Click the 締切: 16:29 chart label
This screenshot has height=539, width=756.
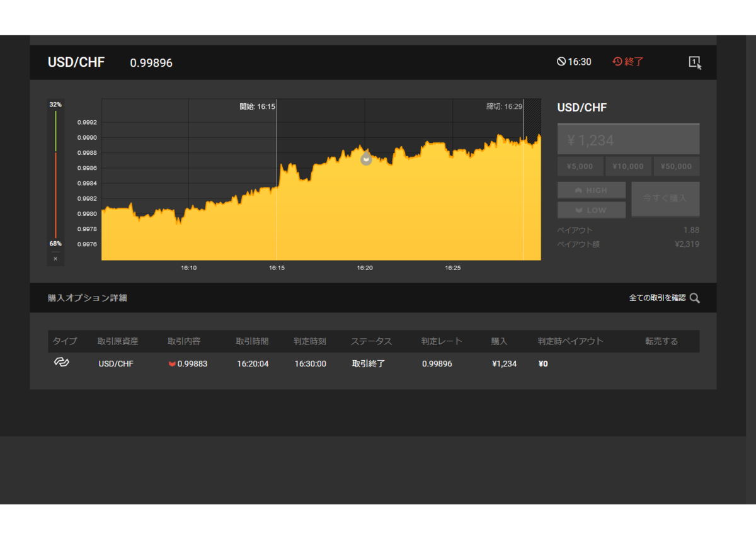tap(504, 106)
